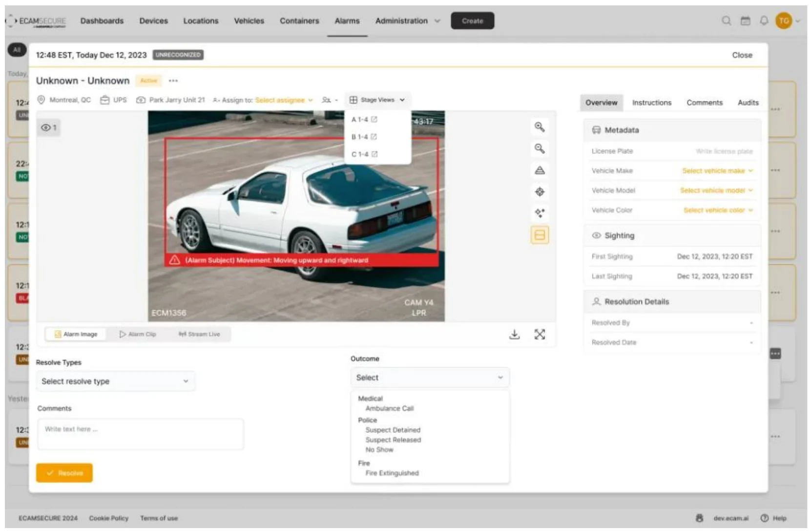Click the sparkle enhance tool
812x531 pixels.
point(540,213)
